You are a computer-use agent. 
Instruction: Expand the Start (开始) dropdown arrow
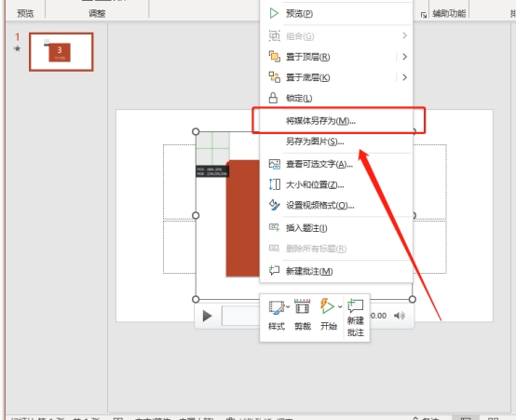(x=340, y=306)
